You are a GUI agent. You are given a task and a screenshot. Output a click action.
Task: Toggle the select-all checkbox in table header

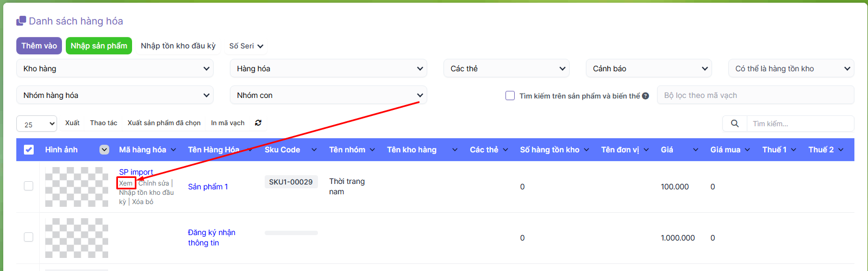click(29, 150)
